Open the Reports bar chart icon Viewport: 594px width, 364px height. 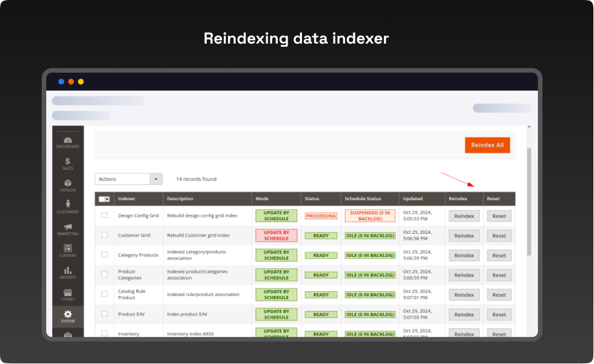(x=68, y=271)
